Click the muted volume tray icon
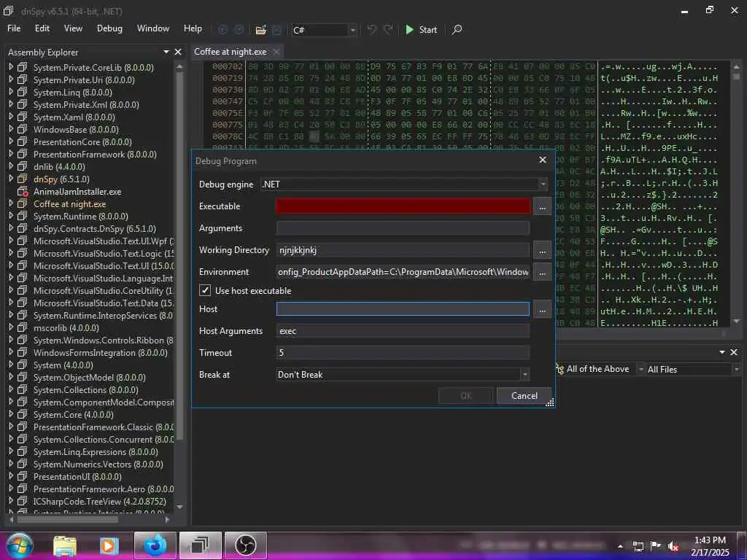This screenshot has width=747, height=560. [673, 547]
